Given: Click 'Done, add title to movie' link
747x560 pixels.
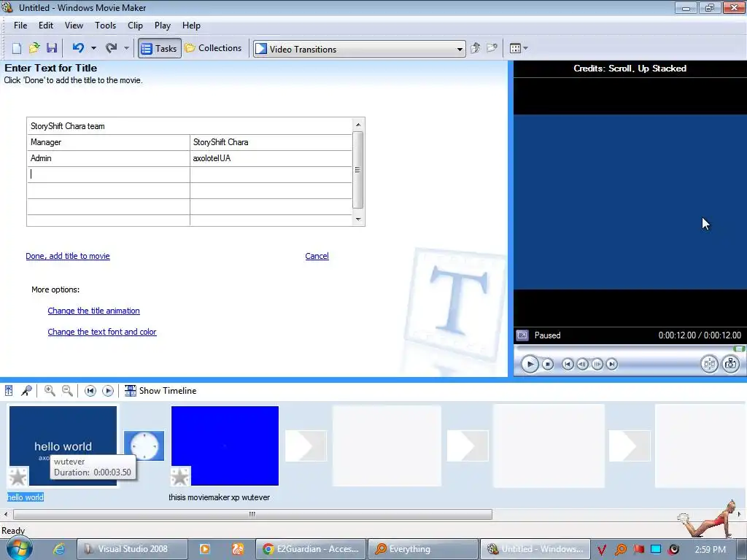Looking at the screenshot, I should tap(68, 256).
